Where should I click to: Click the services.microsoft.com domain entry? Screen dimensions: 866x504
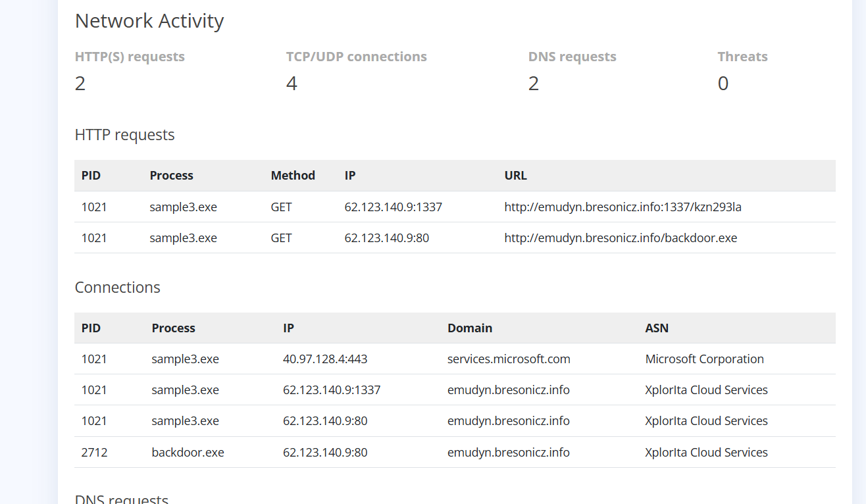[x=509, y=359]
